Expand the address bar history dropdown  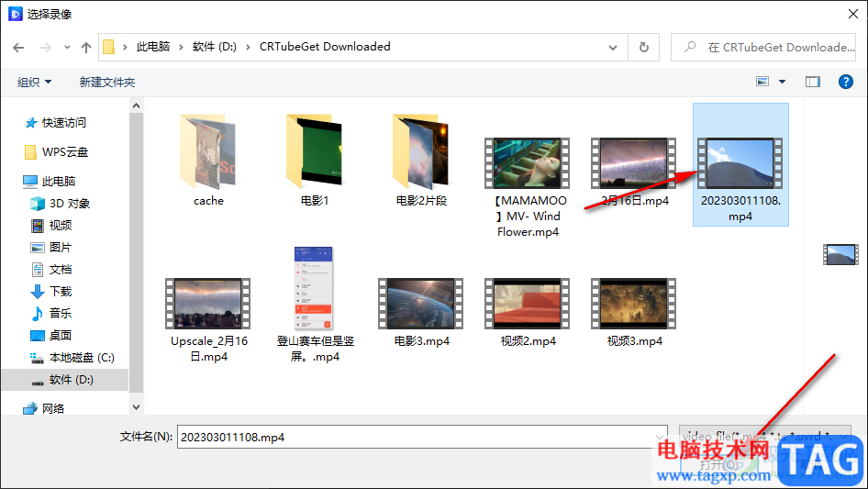(613, 48)
